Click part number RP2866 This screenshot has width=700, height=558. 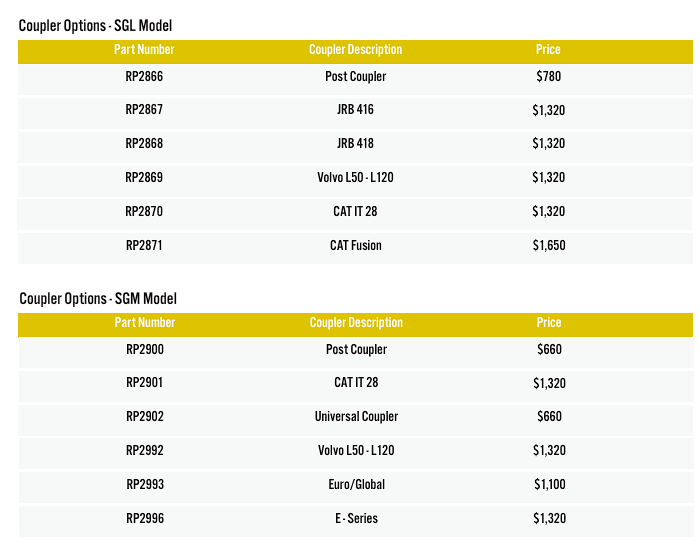pos(144,77)
